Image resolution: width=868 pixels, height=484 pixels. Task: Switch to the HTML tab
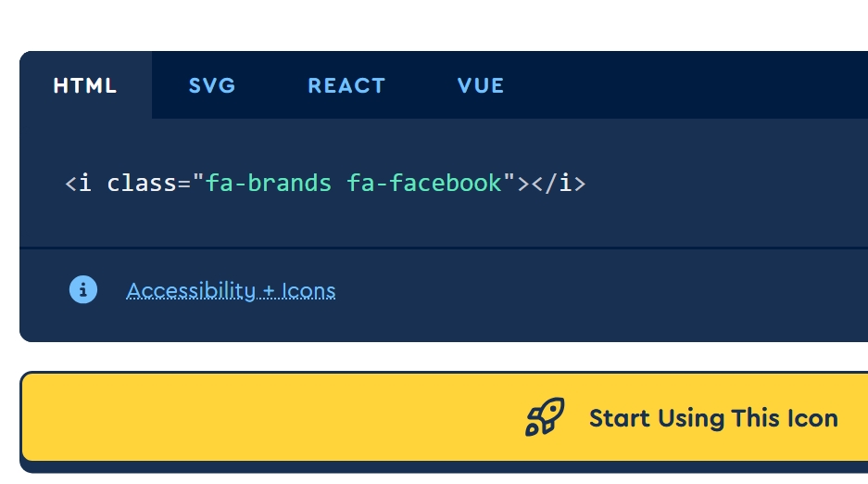85,86
